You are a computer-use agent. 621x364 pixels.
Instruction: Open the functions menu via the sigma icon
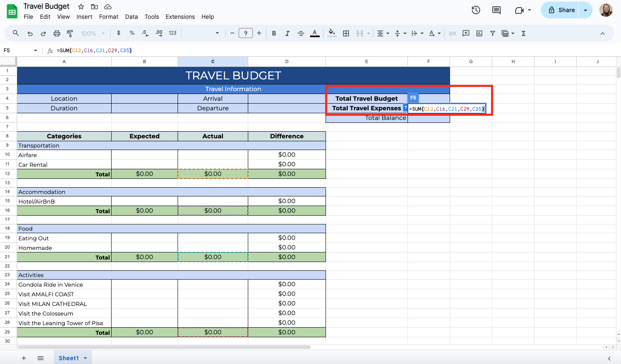tap(524, 33)
